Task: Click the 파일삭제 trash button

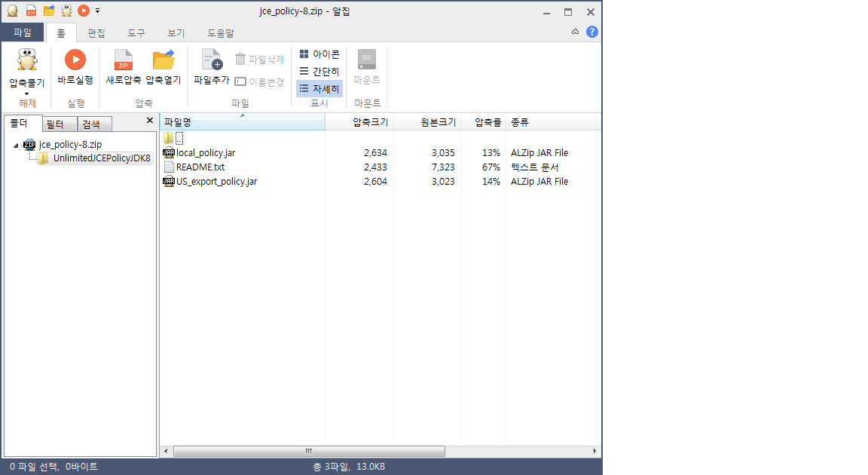Action: [259, 59]
